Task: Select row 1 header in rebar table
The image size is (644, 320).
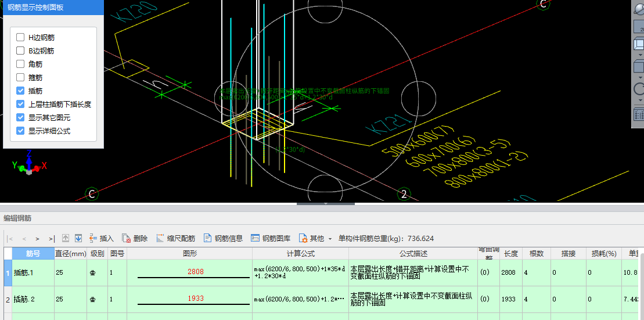Action: coord(8,272)
